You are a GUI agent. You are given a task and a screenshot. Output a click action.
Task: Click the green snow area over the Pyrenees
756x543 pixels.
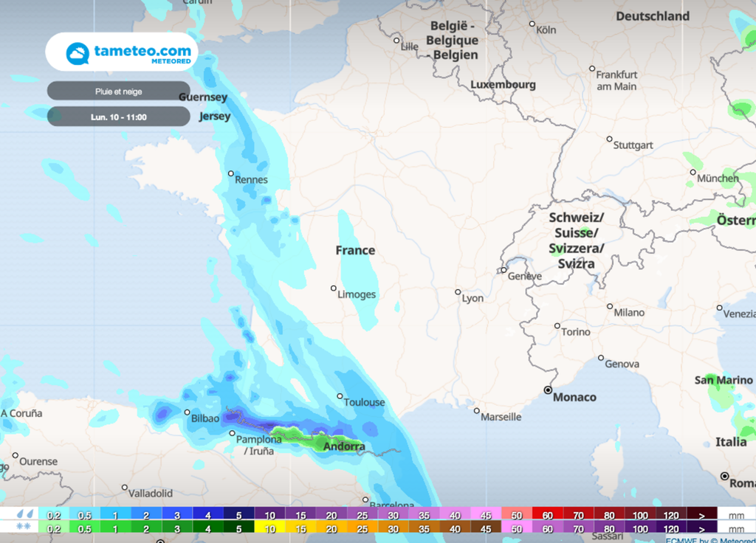click(316, 440)
